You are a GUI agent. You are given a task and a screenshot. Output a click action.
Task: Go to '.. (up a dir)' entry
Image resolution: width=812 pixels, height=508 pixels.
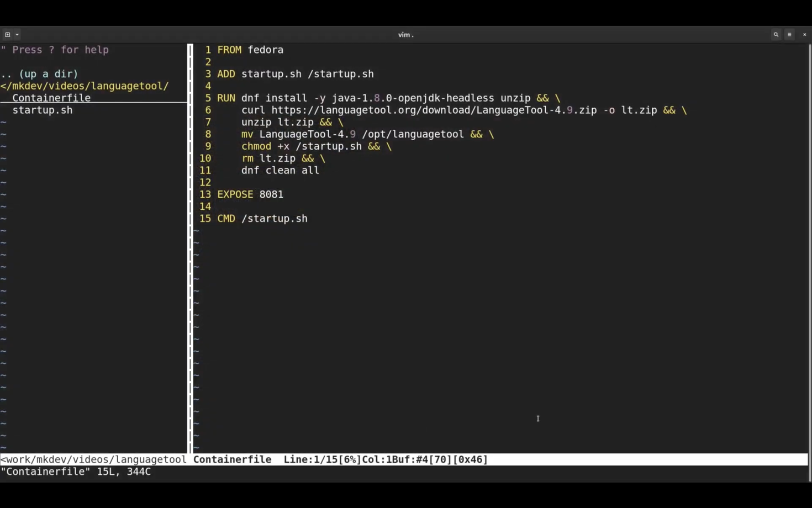(x=39, y=73)
